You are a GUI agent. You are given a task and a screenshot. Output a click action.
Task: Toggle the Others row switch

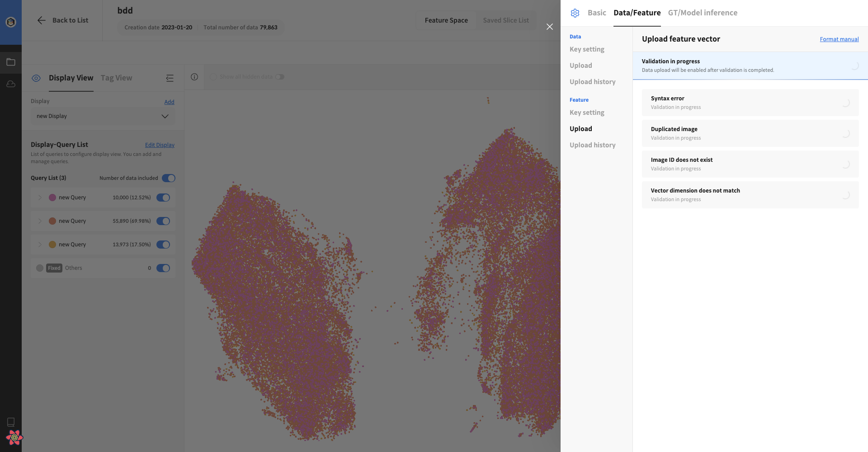(x=163, y=268)
